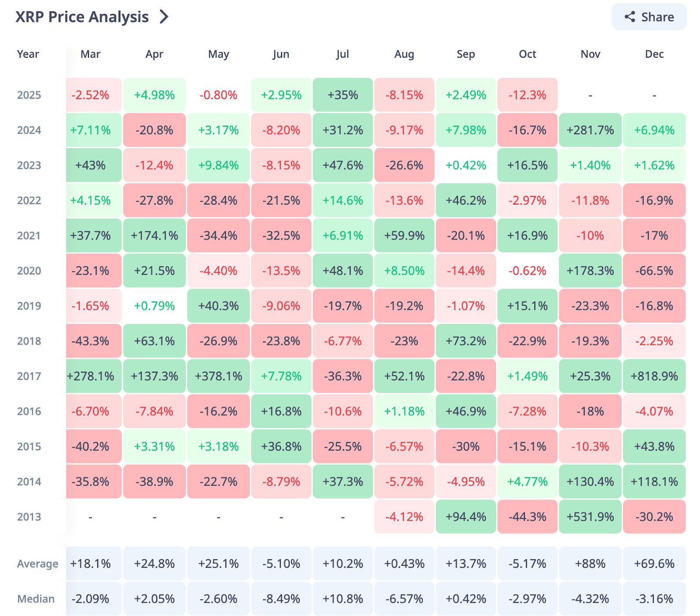Select the 2020 December -66.5% cell
The image size is (700, 616).
[x=654, y=271]
